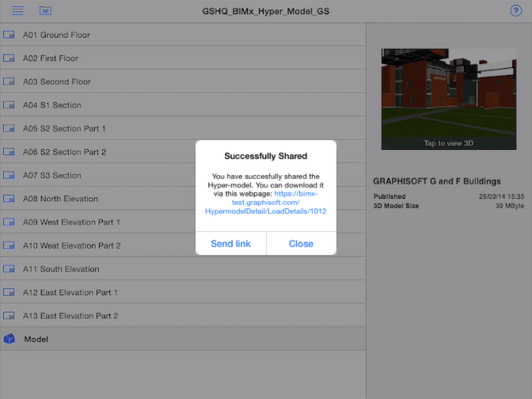Tap the 3D preview thumbnail to view 3D
532x399 pixels.
448,99
